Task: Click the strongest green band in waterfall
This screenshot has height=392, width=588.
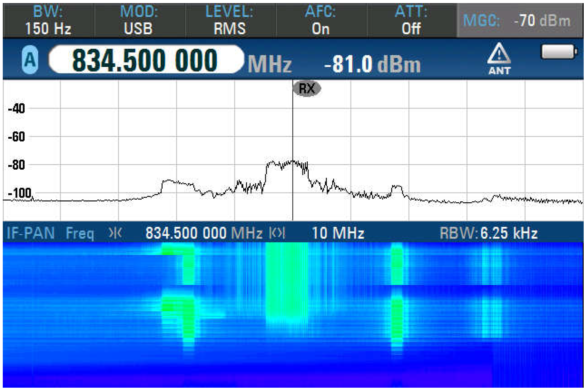Action: (286, 281)
